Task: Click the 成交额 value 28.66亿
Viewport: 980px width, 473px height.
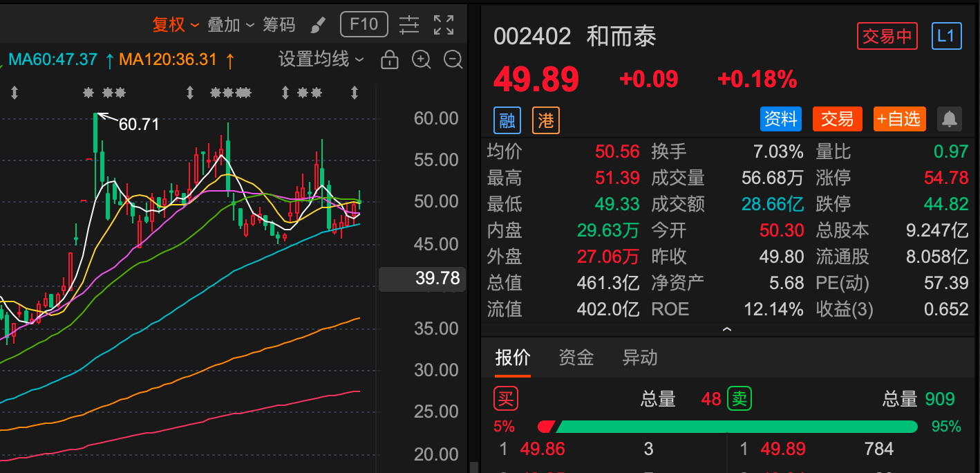Action: coord(773,205)
